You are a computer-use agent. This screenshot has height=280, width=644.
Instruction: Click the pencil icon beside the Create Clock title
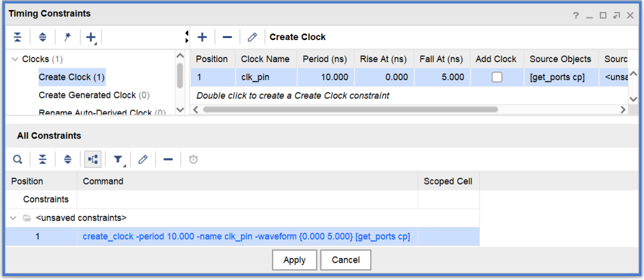[252, 37]
